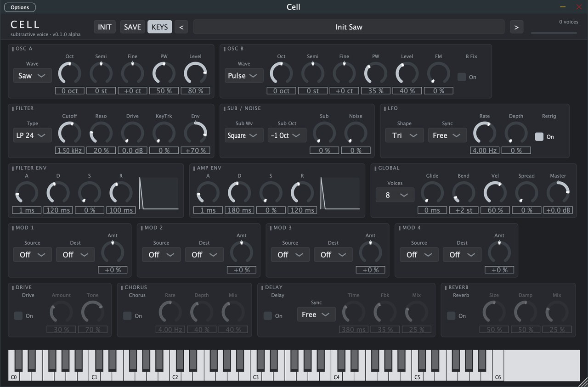The image size is (588, 387).
Task: Click Reverb Size knob
Action: [x=494, y=312]
